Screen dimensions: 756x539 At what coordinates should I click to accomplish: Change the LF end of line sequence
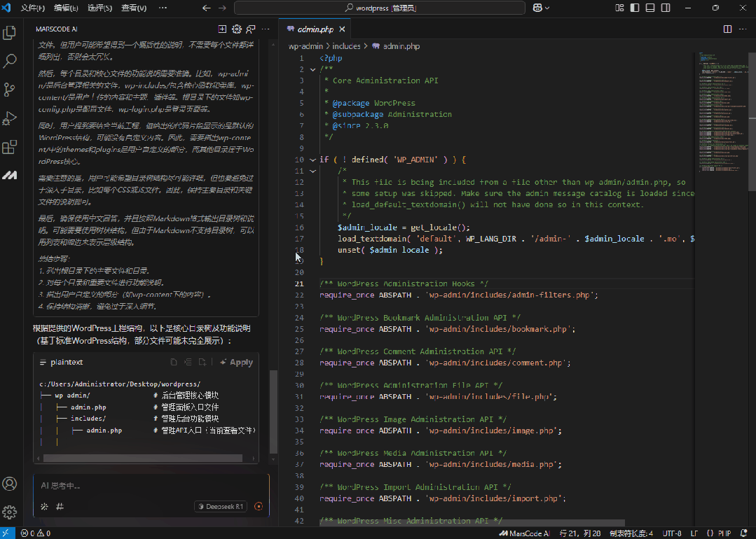[694, 533]
